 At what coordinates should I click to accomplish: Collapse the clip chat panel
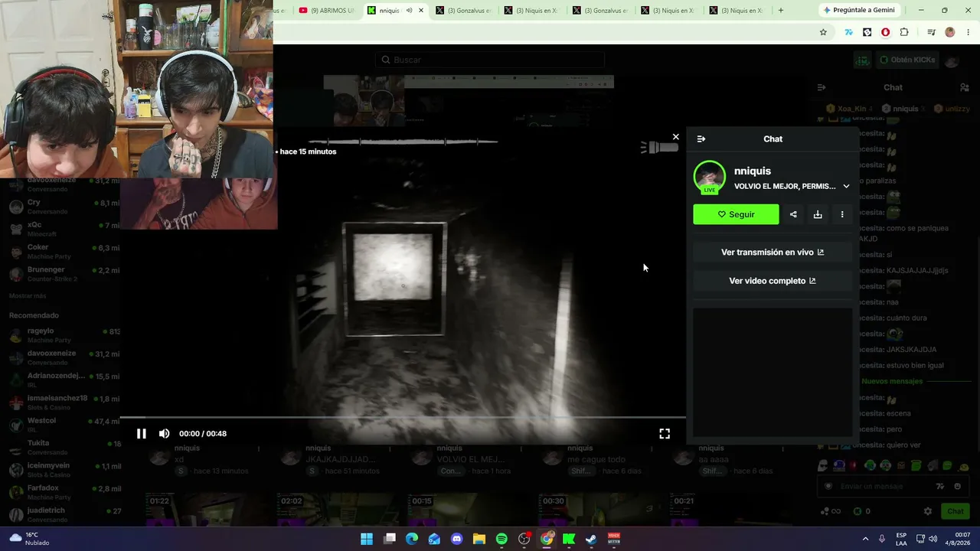click(701, 139)
